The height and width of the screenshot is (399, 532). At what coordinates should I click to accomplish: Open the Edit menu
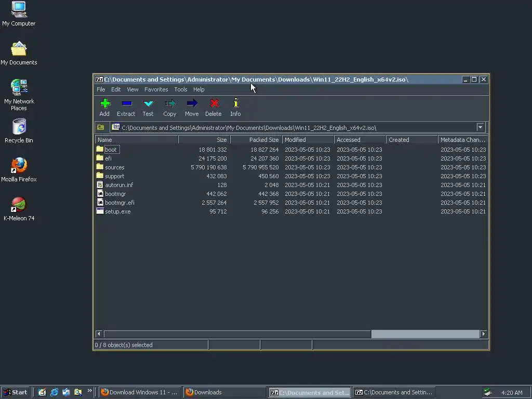pos(116,89)
